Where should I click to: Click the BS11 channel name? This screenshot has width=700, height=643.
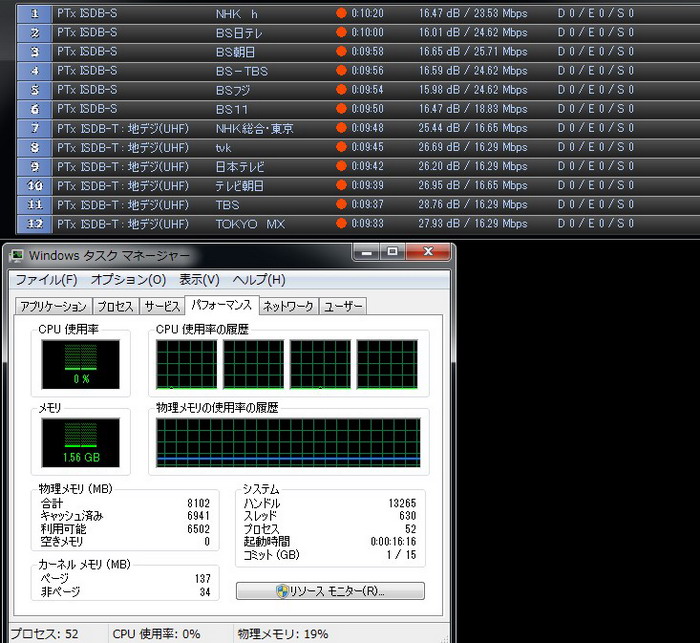click(x=232, y=109)
